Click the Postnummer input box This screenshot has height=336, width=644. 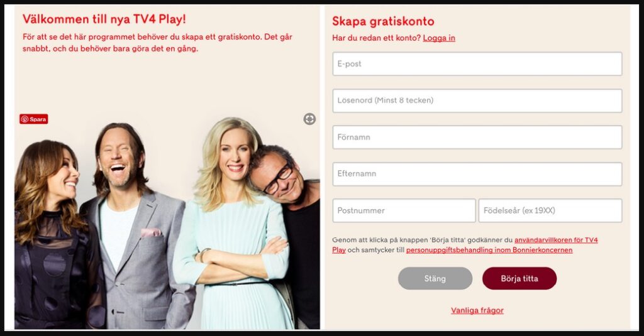tap(404, 210)
